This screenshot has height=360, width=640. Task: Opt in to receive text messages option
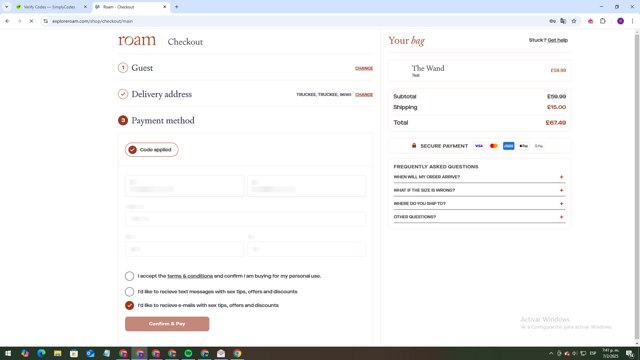(129, 291)
